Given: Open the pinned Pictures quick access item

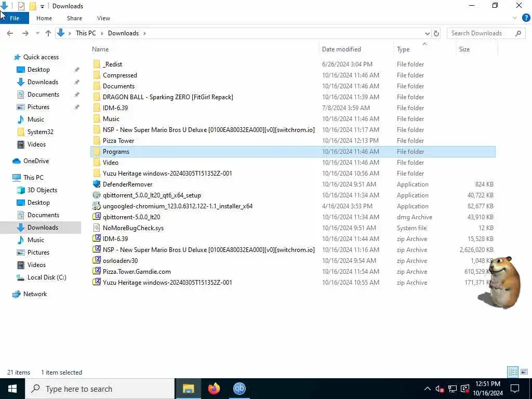Looking at the screenshot, I should pyautogui.click(x=38, y=107).
